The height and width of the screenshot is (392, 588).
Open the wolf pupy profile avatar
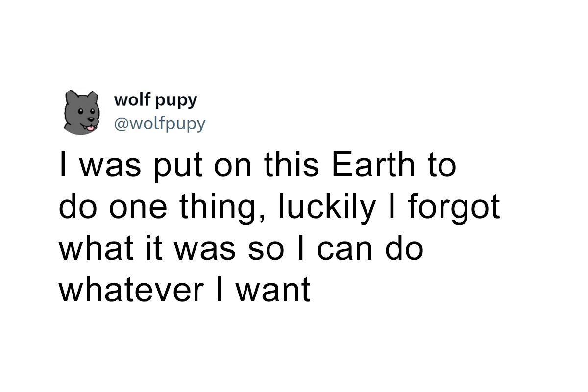tap(82, 113)
